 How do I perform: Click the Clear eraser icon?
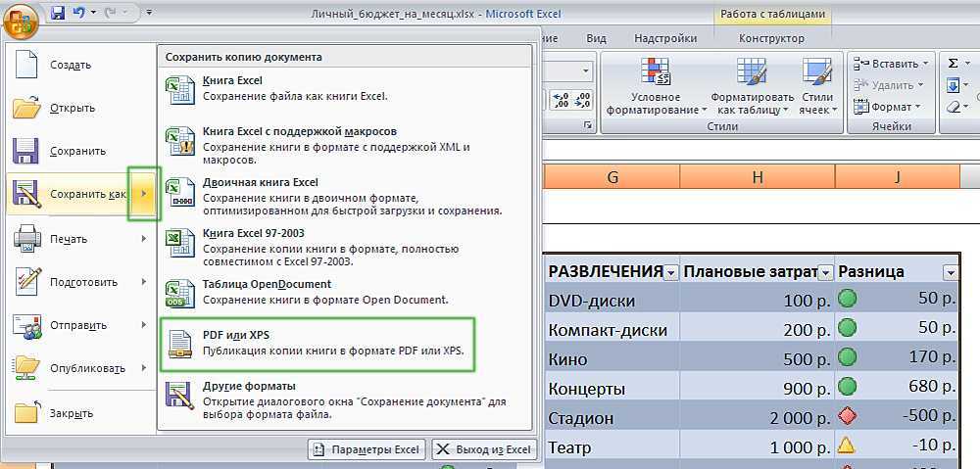tap(953, 107)
